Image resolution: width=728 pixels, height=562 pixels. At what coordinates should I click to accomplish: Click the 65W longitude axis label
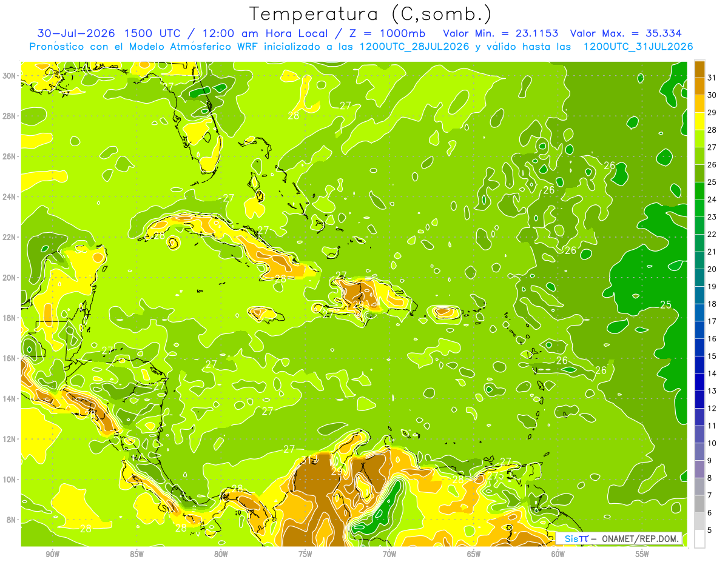coord(474,554)
